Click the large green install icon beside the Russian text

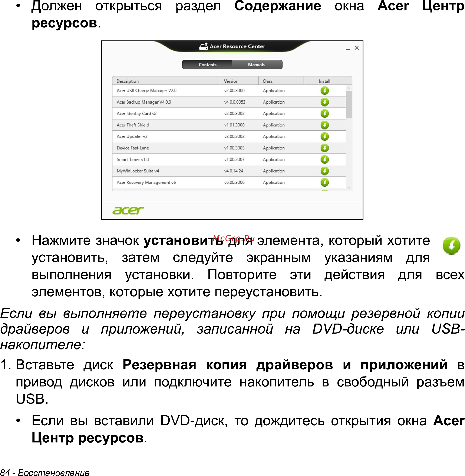click(x=451, y=245)
